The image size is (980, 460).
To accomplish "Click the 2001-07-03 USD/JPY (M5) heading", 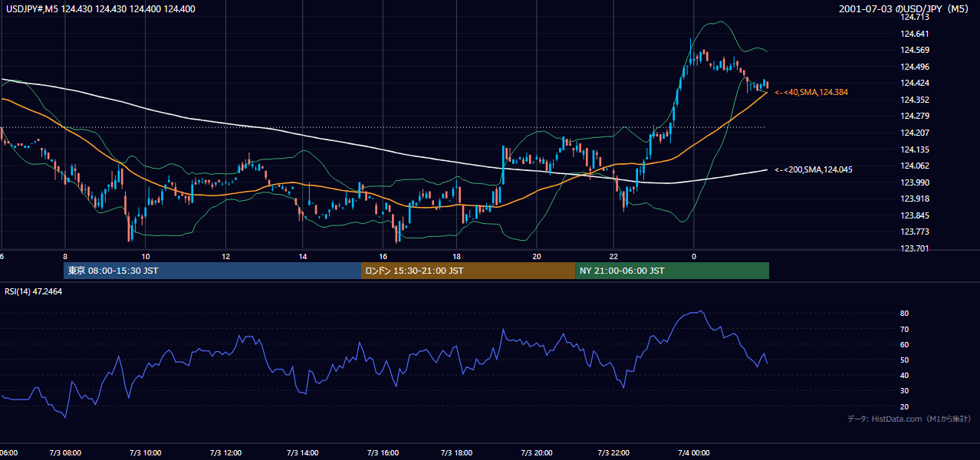I will click(x=905, y=9).
